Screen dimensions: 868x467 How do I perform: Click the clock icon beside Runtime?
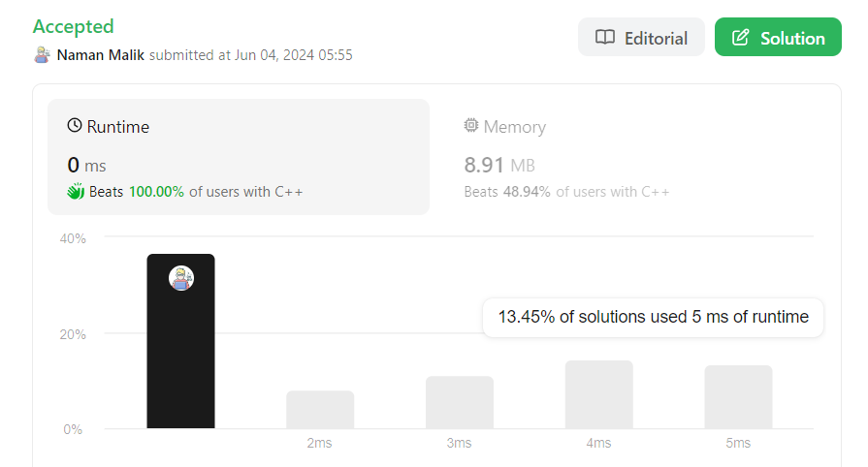coord(75,126)
